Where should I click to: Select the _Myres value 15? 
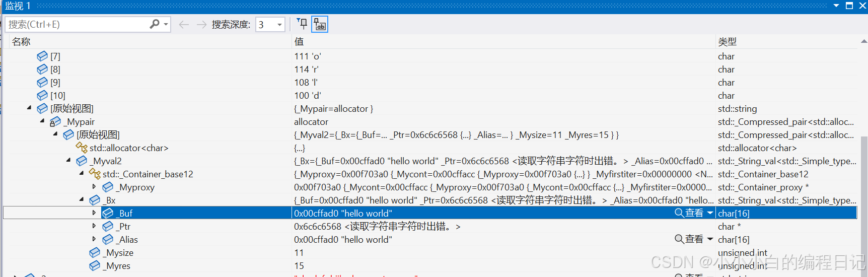299,265
